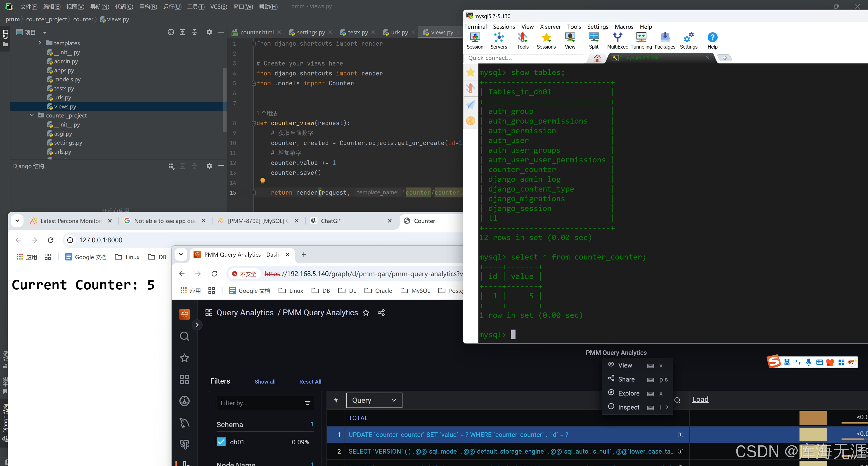Click the share dashboard icon
The width and height of the screenshot is (868, 466).
pos(381,313)
